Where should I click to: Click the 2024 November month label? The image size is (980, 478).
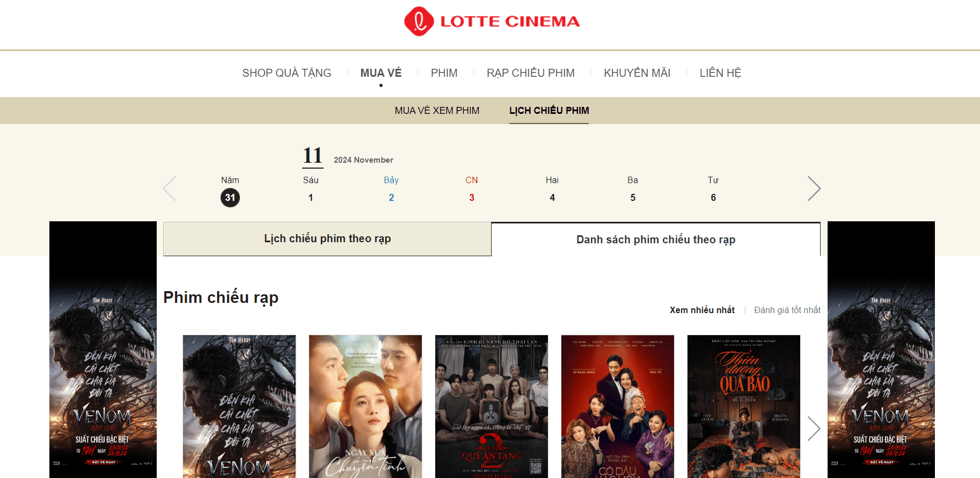[x=363, y=160]
